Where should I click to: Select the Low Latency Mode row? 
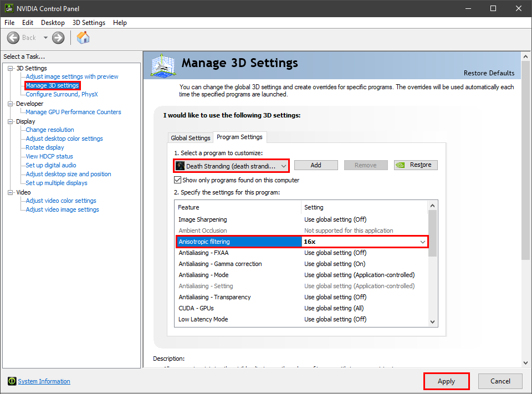click(203, 319)
